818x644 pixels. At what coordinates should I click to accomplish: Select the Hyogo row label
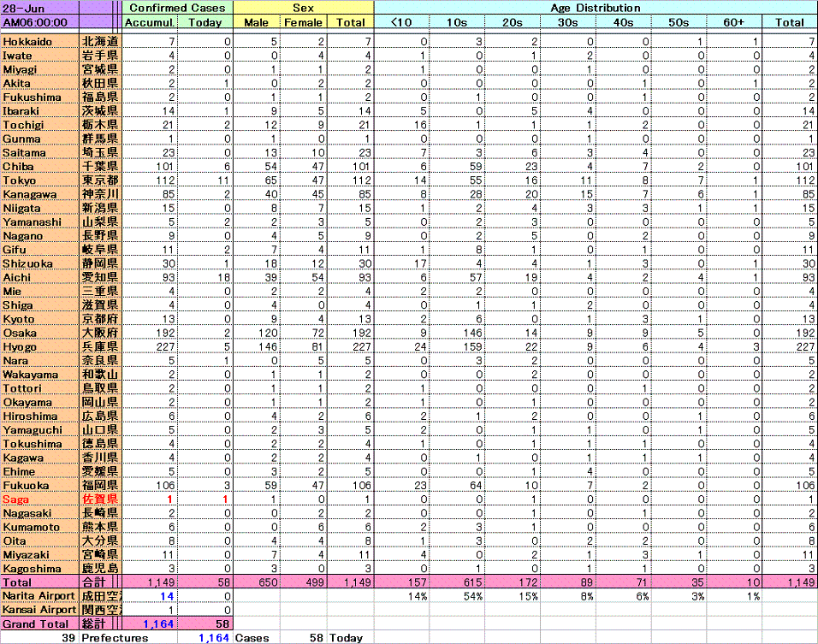(x=39, y=346)
